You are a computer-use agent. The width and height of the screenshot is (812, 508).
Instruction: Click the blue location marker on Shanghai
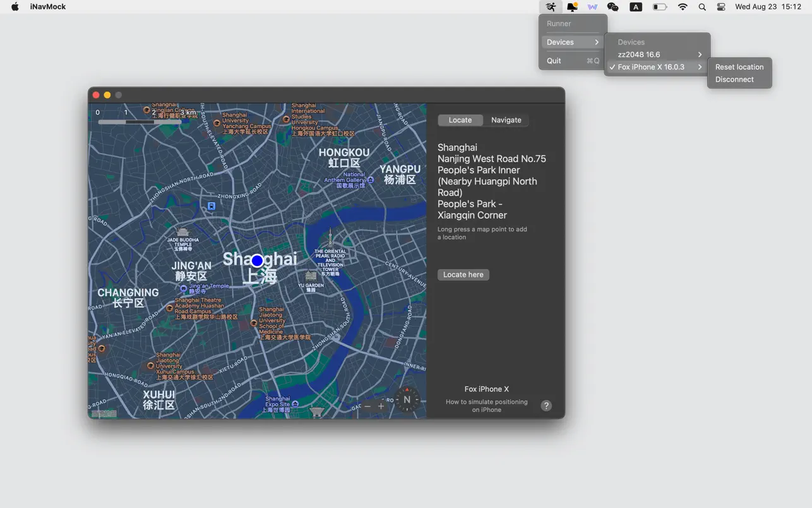pos(256,260)
